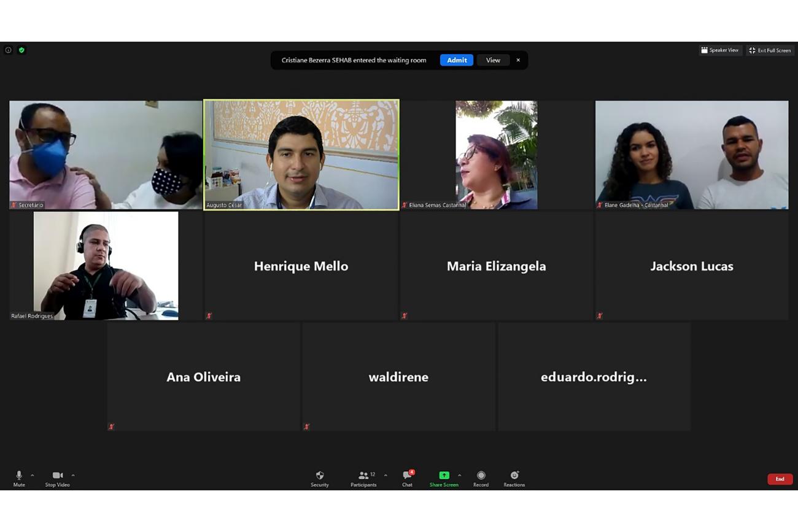Image resolution: width=798 pixels, height=532 pixels.
Task: Select Augusto Cesar's video tile
Action: tap(301, 155)
